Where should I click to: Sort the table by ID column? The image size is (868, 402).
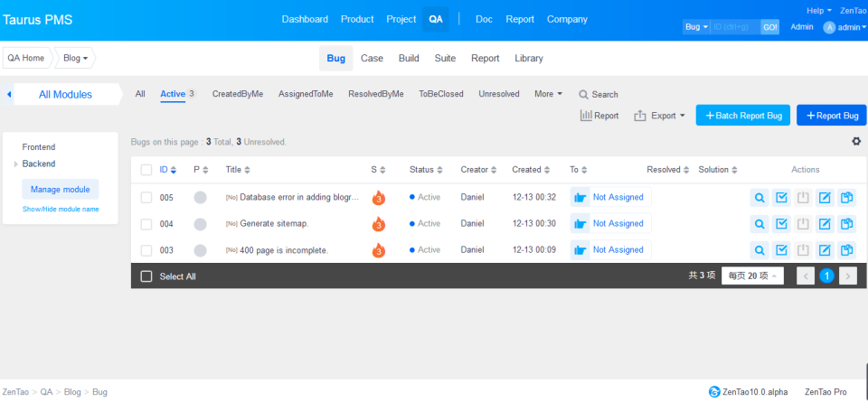click(x=167, y=170)
